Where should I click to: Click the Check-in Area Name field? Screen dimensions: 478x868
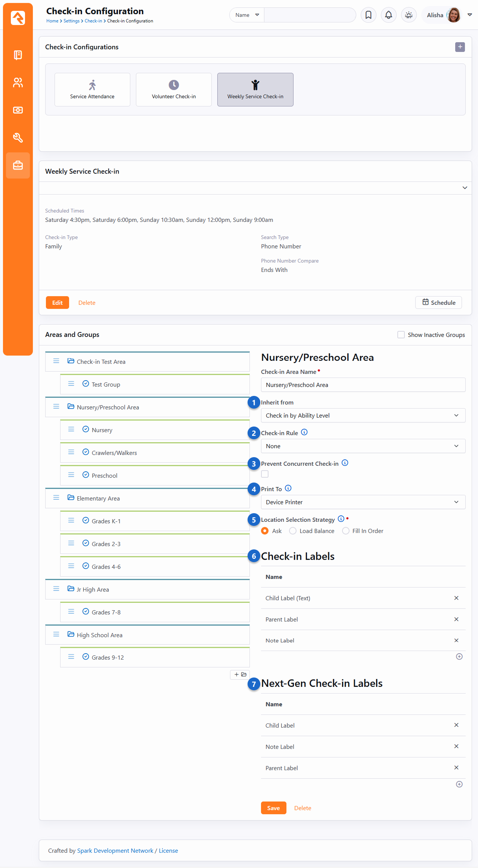click(x=363, y=385)
